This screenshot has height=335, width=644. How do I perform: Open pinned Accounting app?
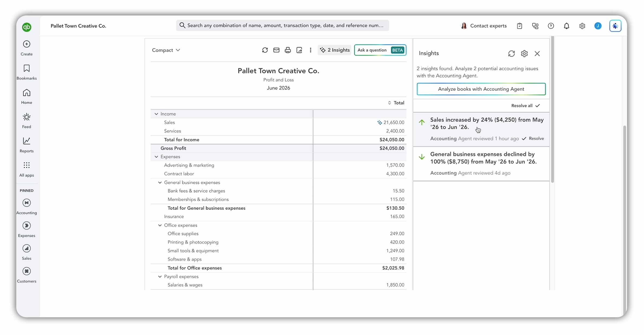27,207
